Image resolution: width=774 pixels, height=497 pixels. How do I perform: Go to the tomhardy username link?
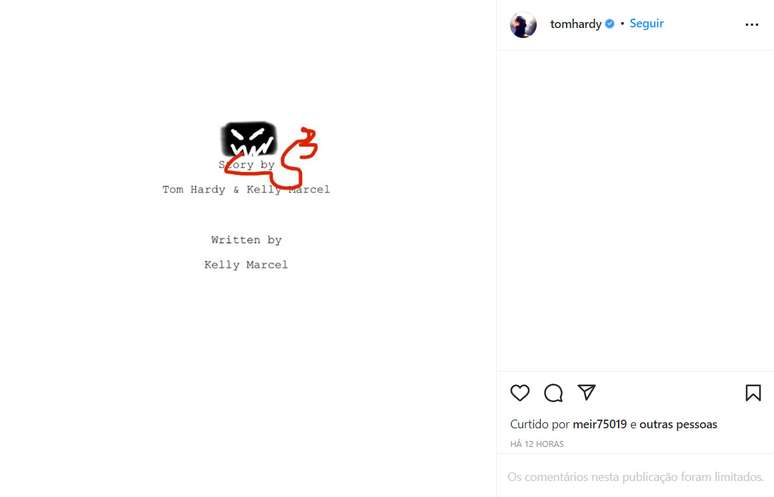click(x=576, y=24)
